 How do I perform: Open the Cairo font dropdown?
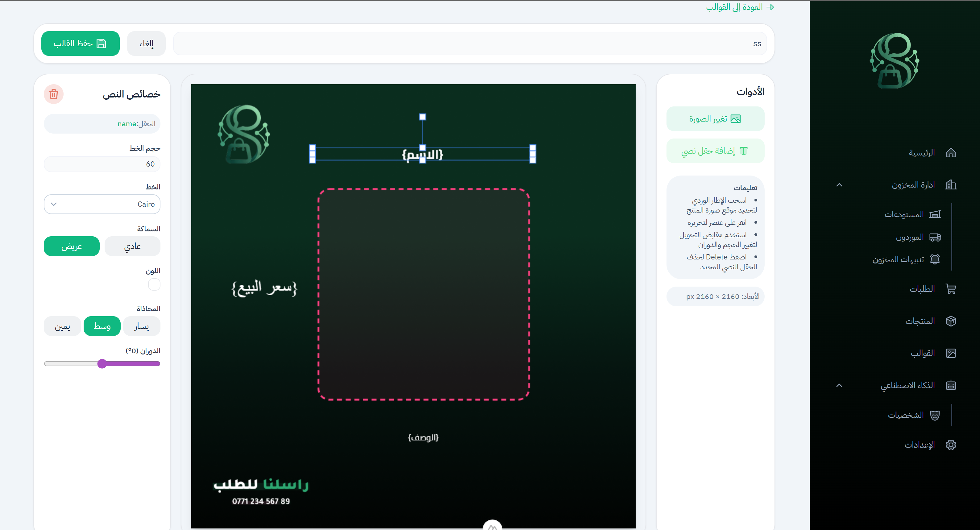(x=102, y=204)
